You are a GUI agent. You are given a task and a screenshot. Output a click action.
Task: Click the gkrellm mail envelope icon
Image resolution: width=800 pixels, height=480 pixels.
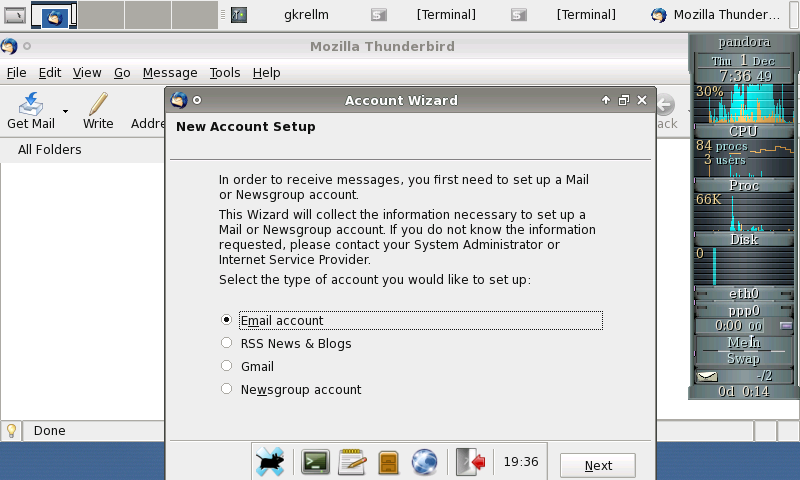[x=708, y=376]
